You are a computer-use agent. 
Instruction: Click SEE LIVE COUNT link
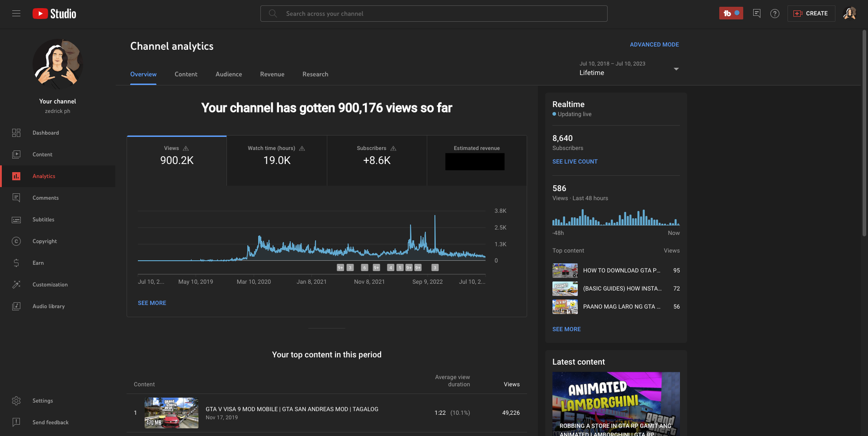tap(575, 162)
